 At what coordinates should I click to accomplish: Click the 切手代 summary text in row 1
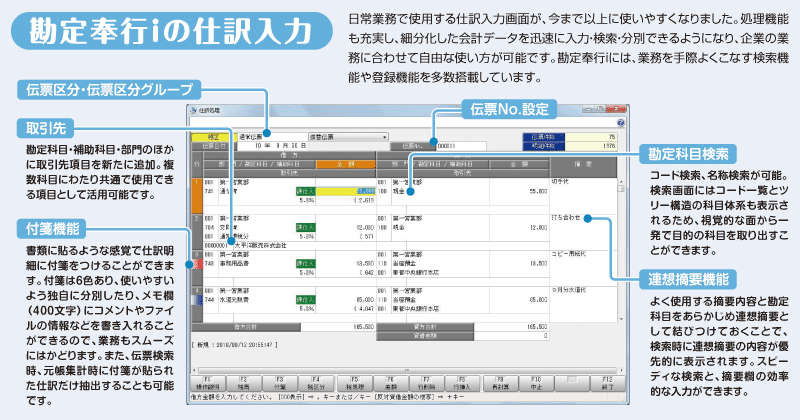(560, 181)
